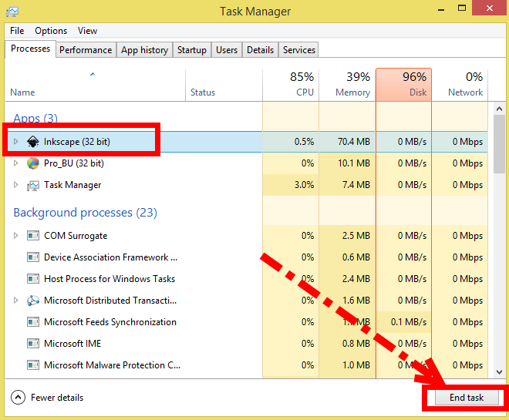Click Task Manager title bar icon
Viewport: 509px width, 420px height.
pos(12,12)
